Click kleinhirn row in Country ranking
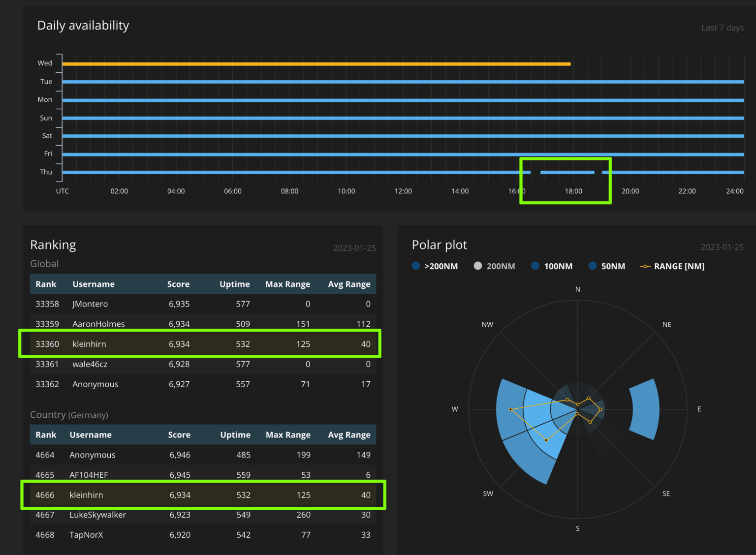 [86, 495]
